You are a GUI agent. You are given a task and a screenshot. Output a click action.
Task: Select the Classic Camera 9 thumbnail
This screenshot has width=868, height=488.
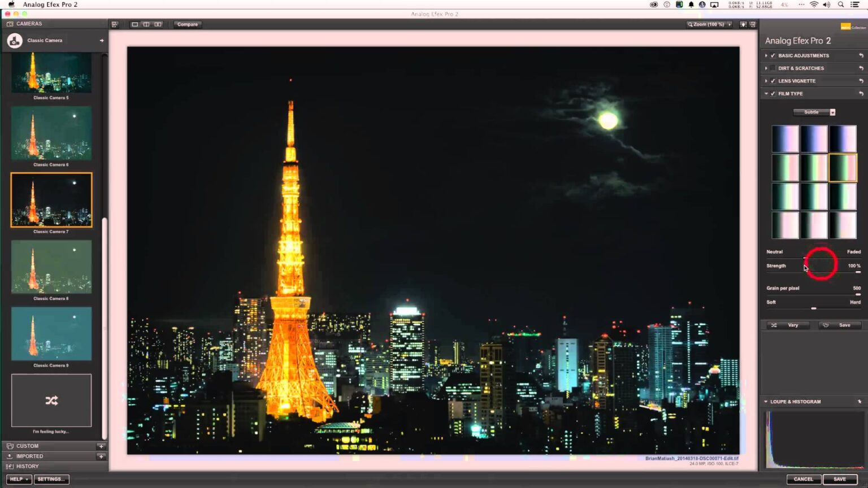pos(51,334)
